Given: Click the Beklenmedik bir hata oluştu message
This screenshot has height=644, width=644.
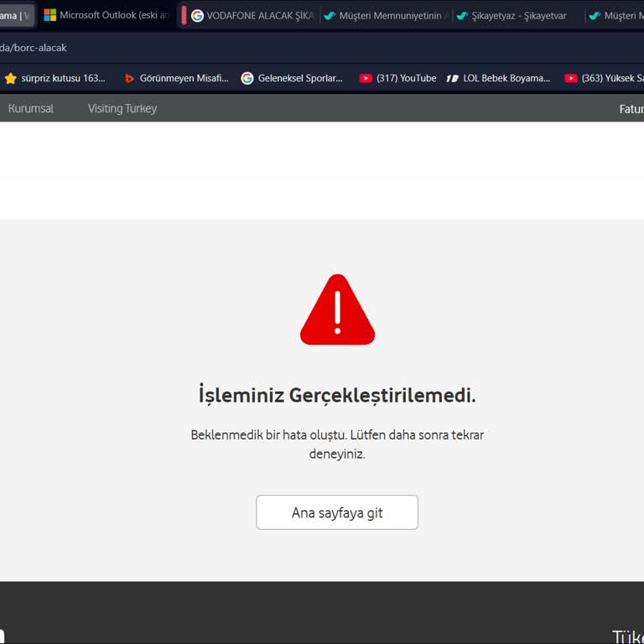Looking at the screenshot, I should [x=337, y=444].
